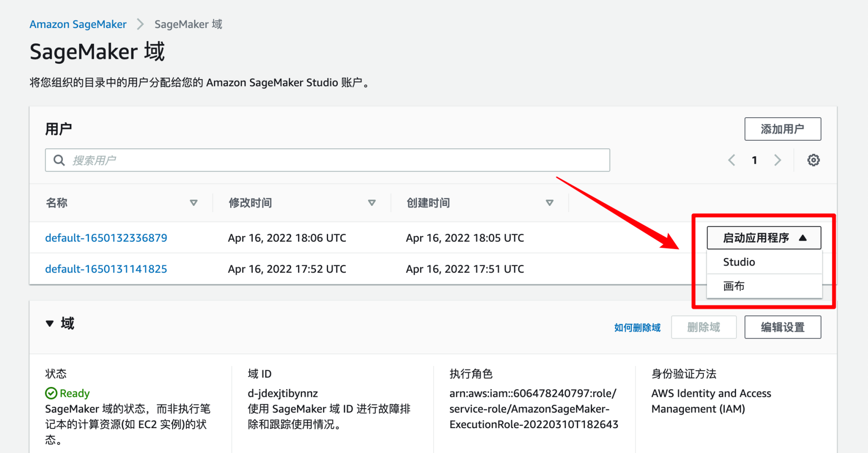Click 'Apr 16, 2022 18:06 UTC' cell
The width and height of the screenshot is (868, 453).
click(x=287, y=238)
